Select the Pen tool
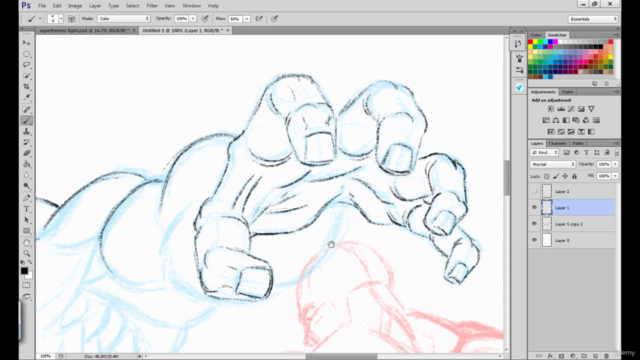 (x=27, y=198)
